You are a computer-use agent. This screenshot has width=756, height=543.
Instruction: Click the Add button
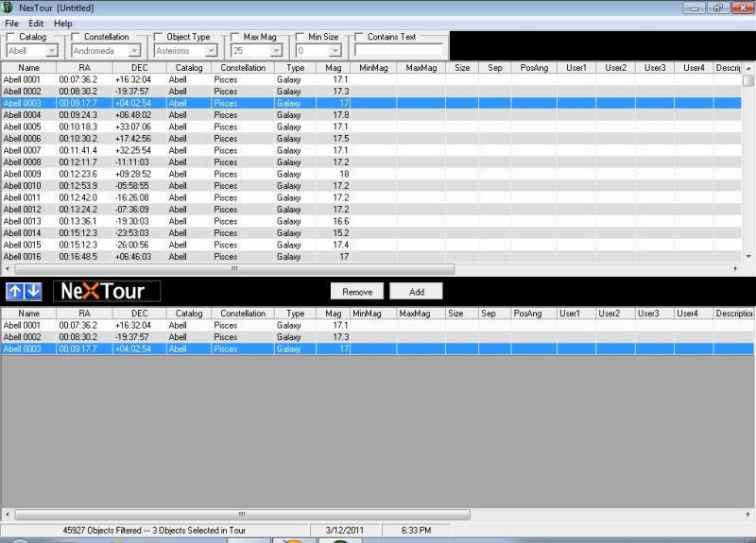[x=417, y=292]
